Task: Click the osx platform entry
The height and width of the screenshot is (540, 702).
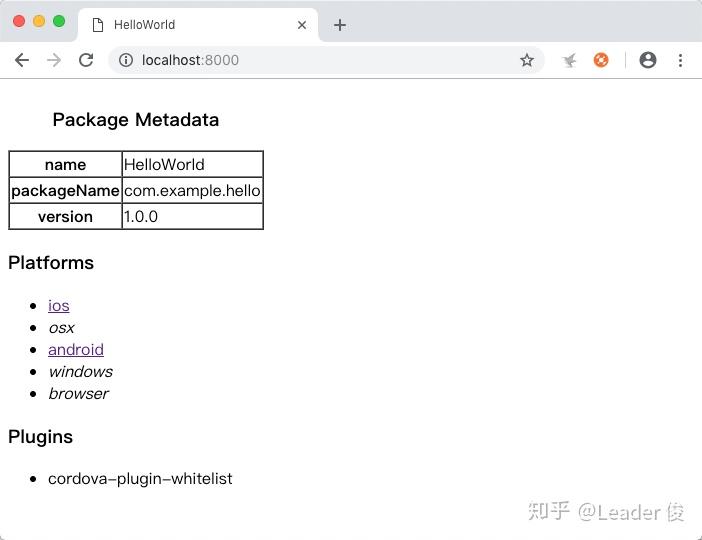Action: coord(61,328)
